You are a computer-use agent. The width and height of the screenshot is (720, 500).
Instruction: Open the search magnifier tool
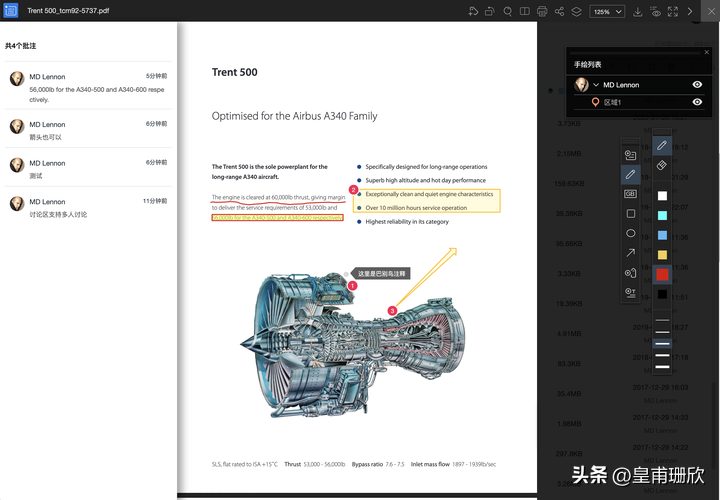click(507, 11)
